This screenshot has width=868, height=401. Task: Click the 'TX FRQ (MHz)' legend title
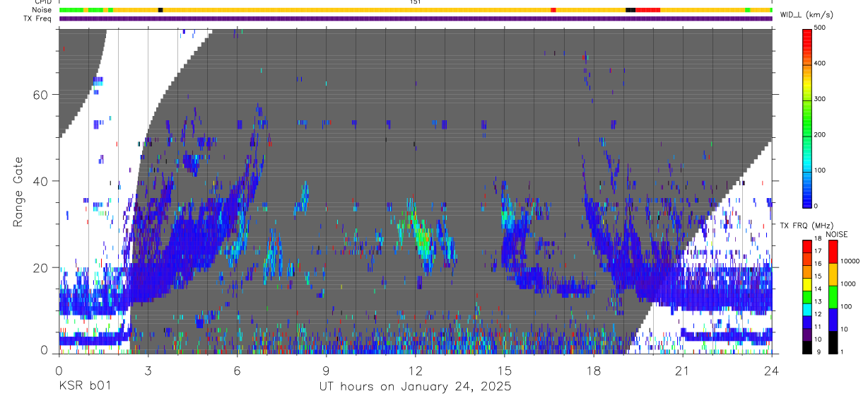coord(806,226)
